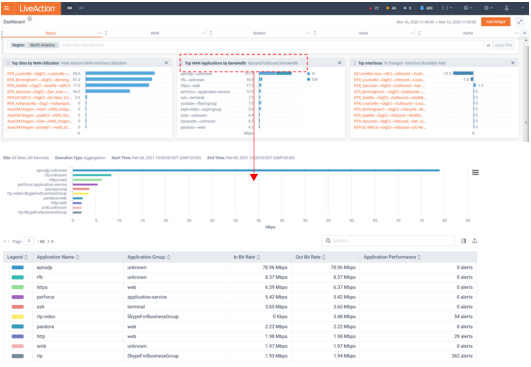Switch to the System tab

[x=259, y=33]
